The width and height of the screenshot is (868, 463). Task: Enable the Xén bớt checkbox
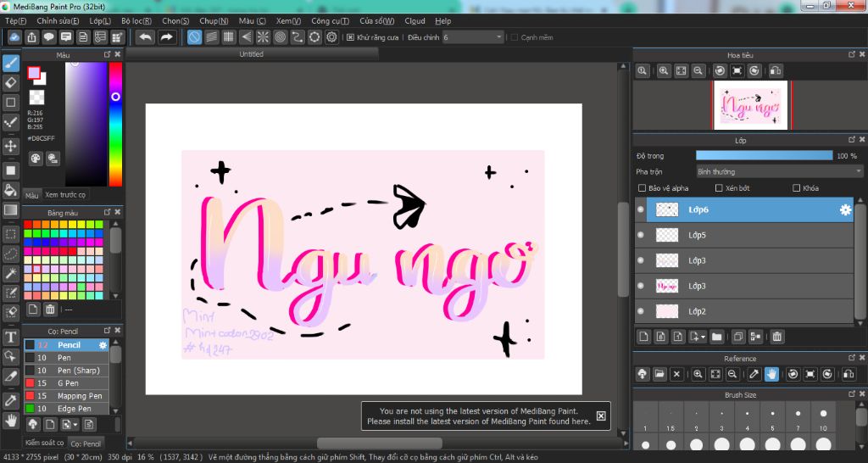(719, 188)
